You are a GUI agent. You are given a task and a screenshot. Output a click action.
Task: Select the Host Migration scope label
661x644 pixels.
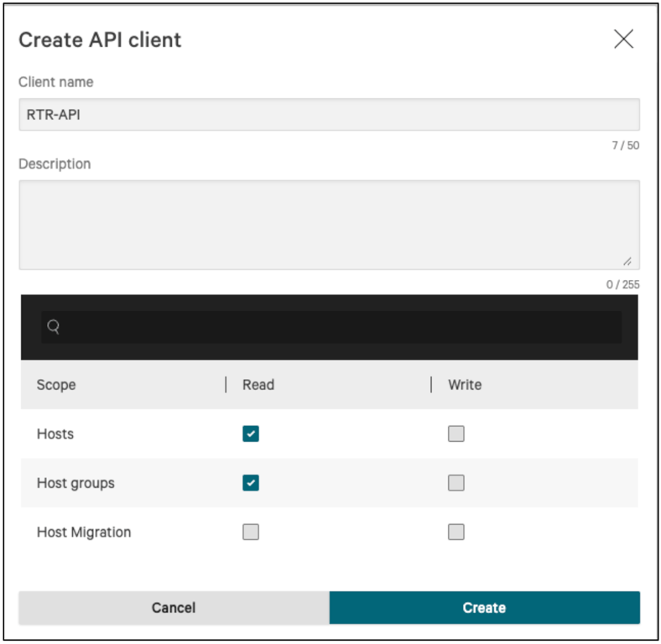pyautogui.click(x=84, y=532)
